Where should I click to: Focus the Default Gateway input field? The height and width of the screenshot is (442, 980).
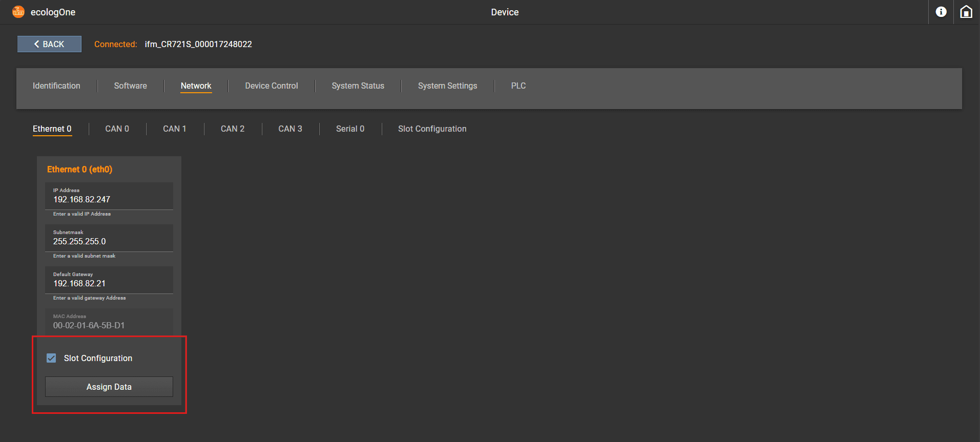pyautogui.click(x=109, y=283)
